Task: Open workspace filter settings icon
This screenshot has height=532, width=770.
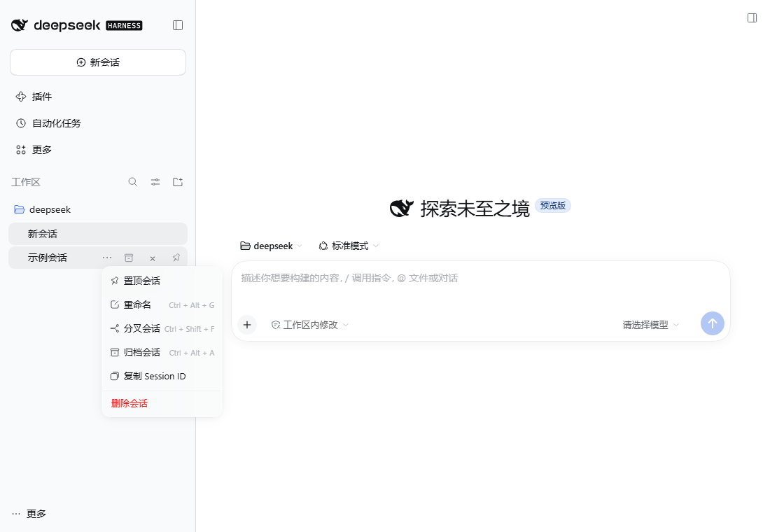Action: [x=155, y=182]
